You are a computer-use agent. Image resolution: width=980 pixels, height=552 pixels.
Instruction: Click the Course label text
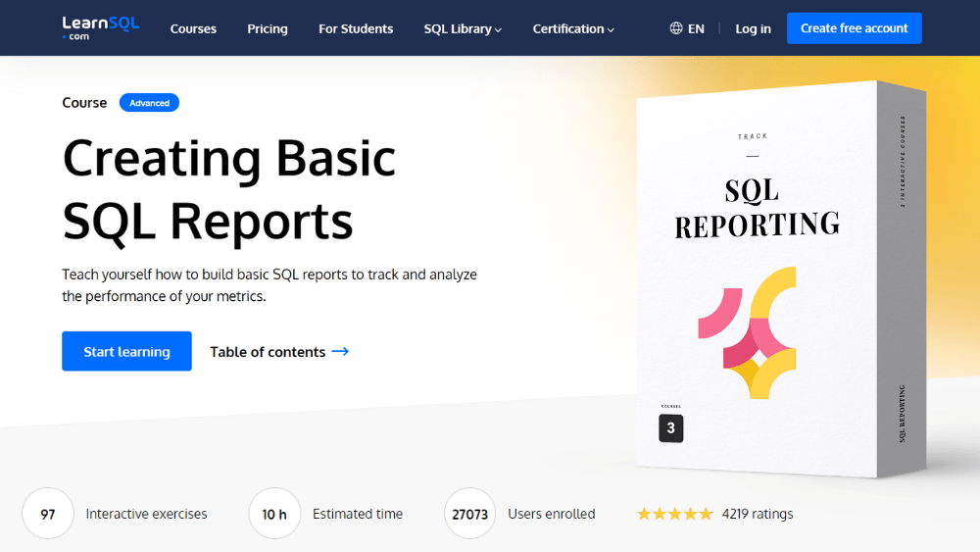(84, 103)
